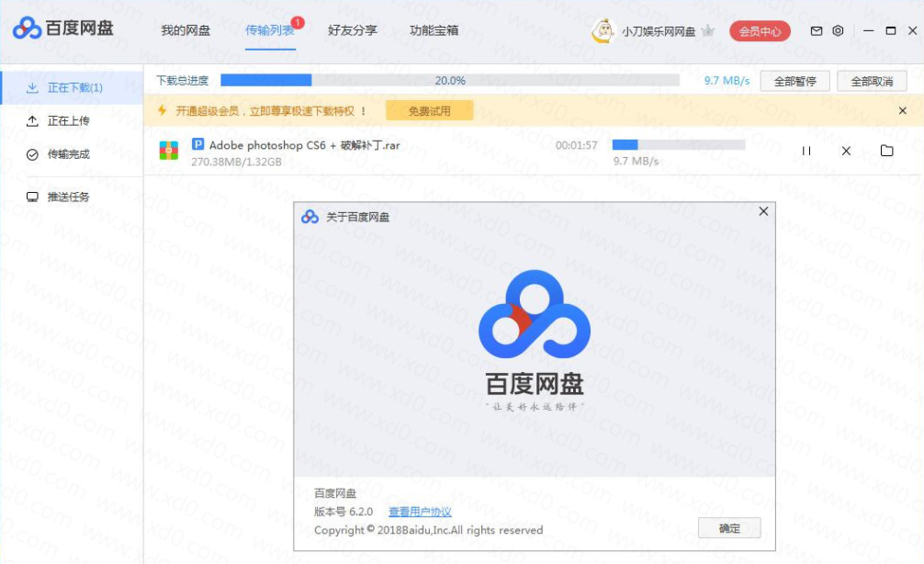Pause the Adobe photoshop download

coord(806,152)
